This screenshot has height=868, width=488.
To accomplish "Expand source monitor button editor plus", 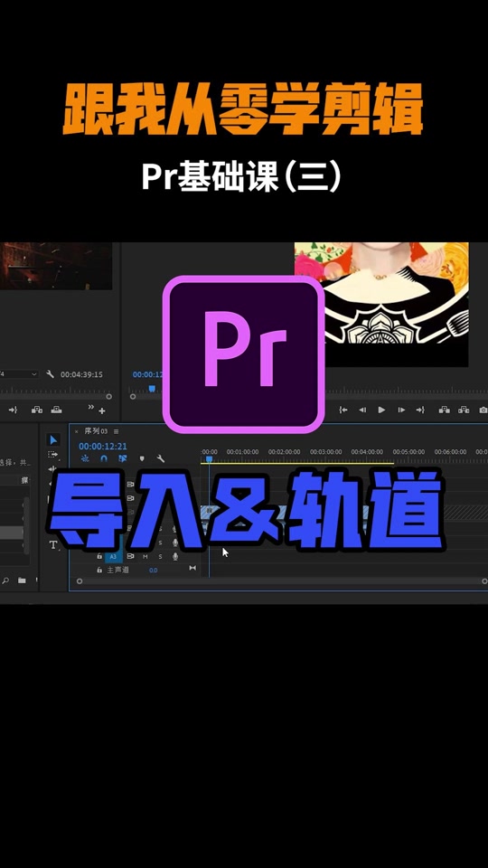I will click(102, 411).
